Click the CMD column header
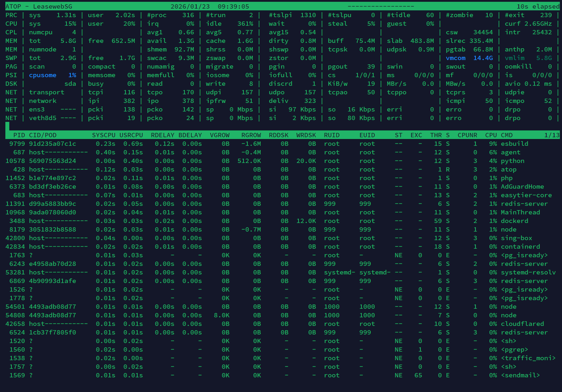 507,135
